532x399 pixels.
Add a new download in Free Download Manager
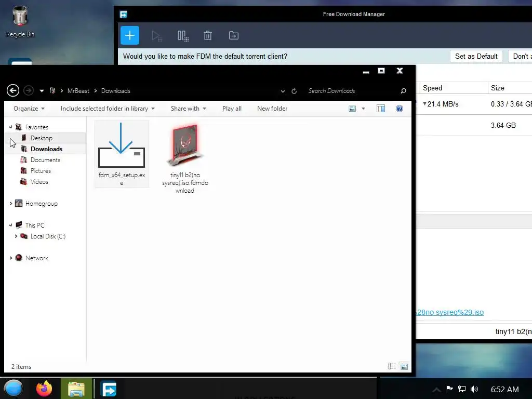[129, 35]
